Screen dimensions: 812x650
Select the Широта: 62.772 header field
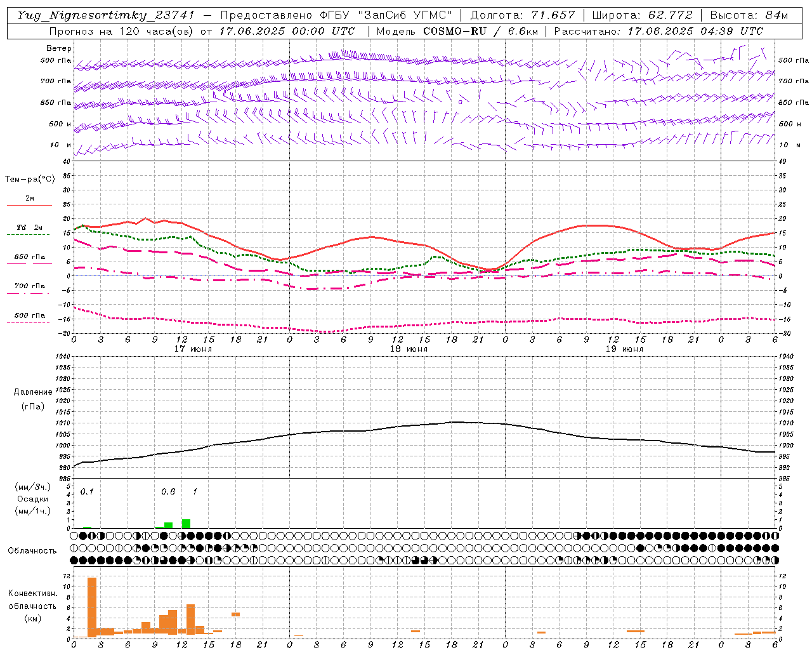[642, 15]
